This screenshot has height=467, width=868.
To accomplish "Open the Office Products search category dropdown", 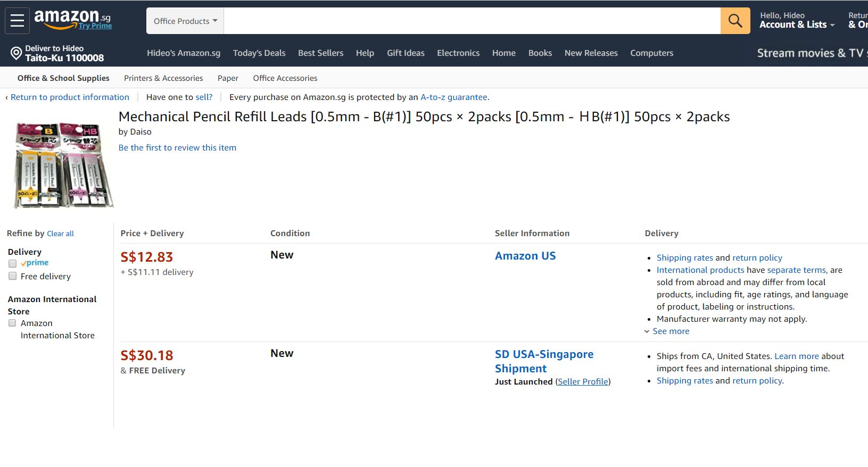I will [x=185, y=21].
